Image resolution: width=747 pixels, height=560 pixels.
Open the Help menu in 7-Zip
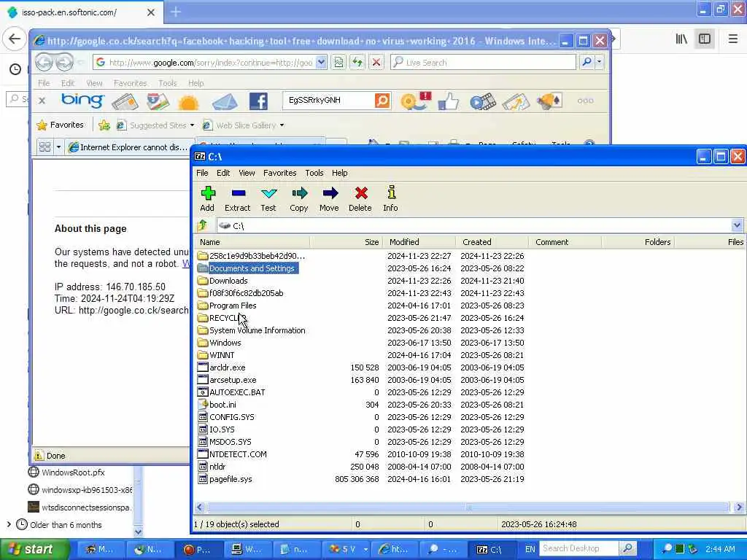tap(340, 173)
